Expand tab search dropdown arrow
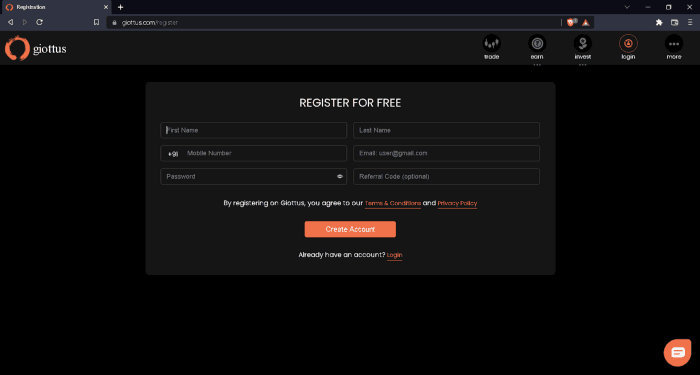The width and height of the screenshot is (700, 375). coord(627,7)
